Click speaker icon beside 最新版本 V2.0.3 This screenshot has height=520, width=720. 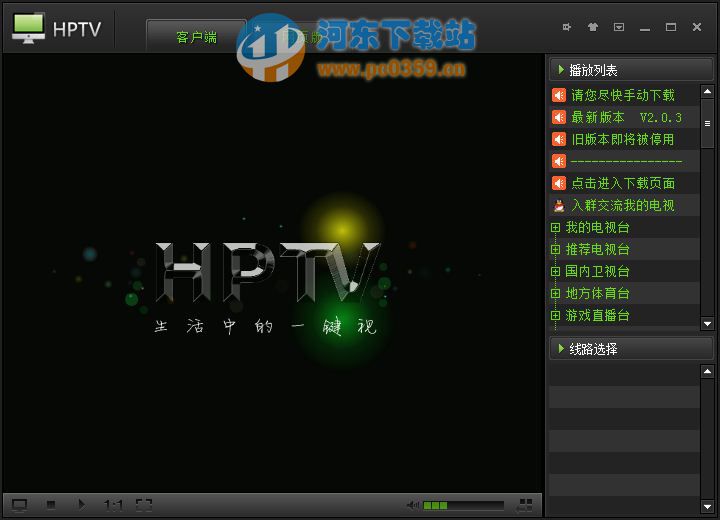559,117
